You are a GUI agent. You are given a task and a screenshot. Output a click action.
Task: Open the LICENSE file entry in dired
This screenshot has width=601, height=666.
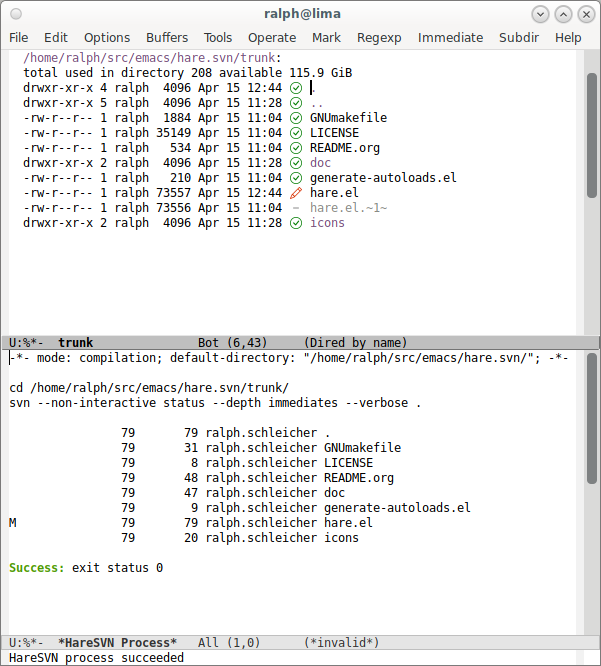point(334,133)
